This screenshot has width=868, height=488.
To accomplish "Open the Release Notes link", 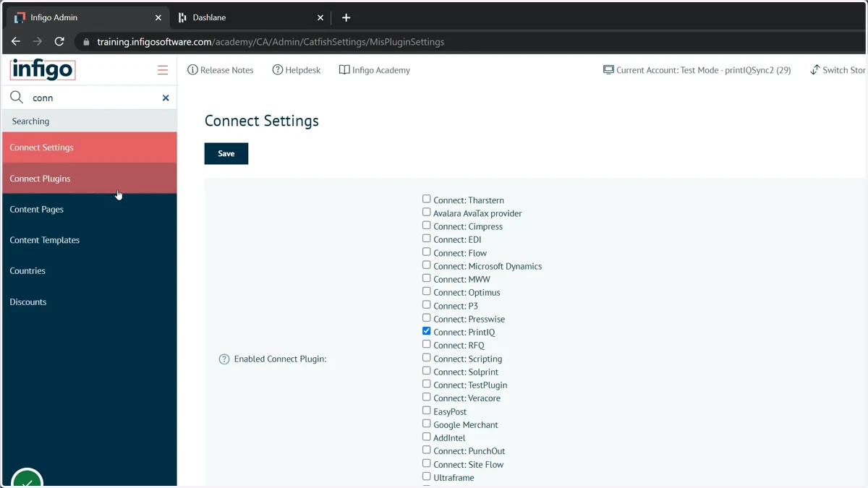I will click(221, 70).
